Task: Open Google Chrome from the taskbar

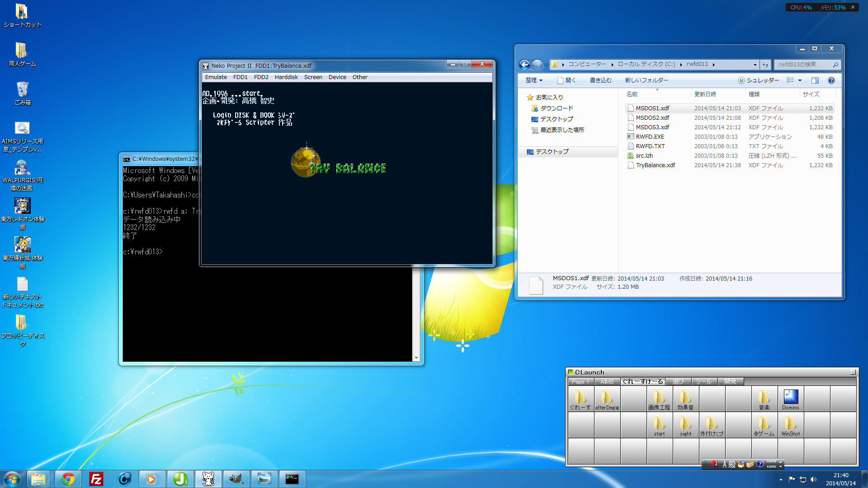Action: [68, 479]
